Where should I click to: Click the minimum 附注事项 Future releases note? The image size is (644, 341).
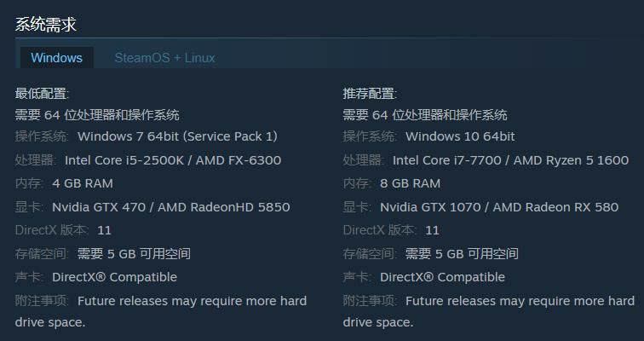[192, 301]
